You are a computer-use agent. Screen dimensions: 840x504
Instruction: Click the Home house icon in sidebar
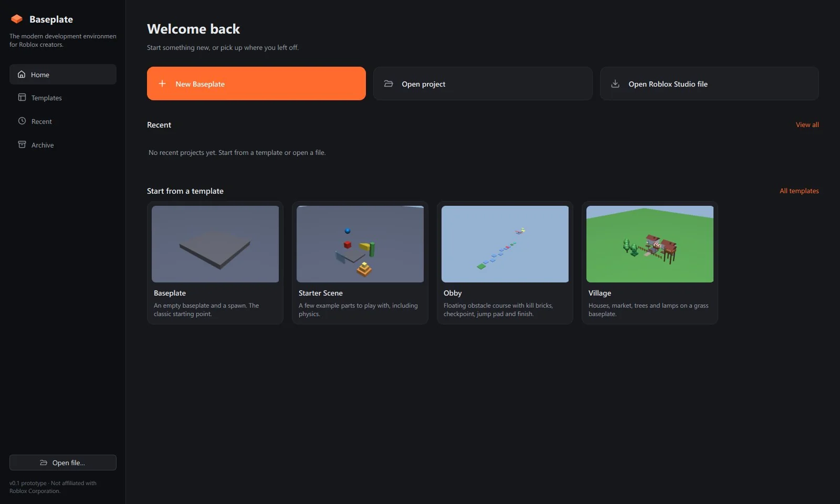(x=22, y=75)
